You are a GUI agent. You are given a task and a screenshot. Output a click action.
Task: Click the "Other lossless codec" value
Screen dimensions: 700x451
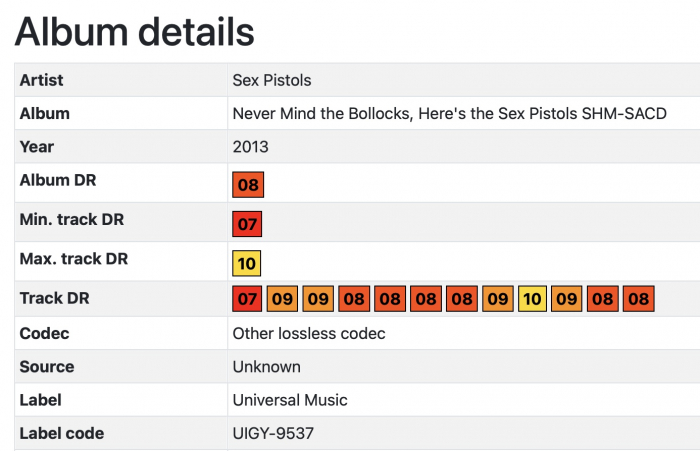tap(309, 333)
